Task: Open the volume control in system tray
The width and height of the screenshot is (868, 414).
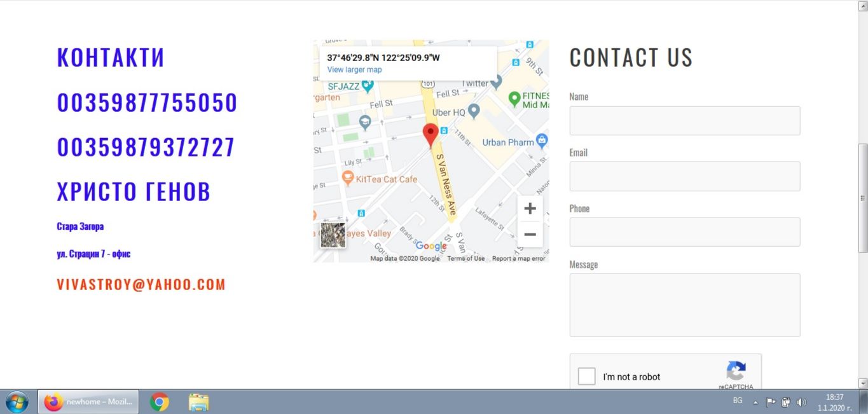Action: coord(801,402)
